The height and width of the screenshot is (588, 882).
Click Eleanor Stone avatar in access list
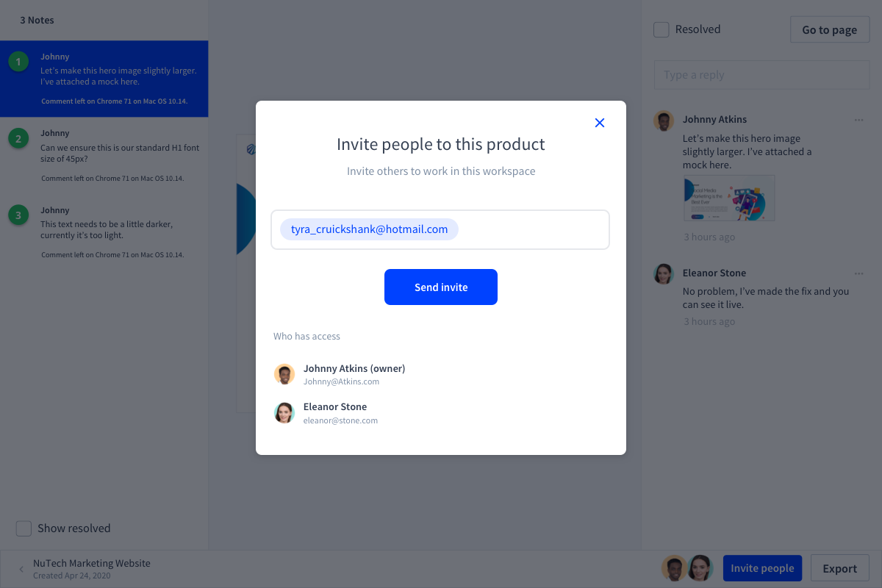284,413
